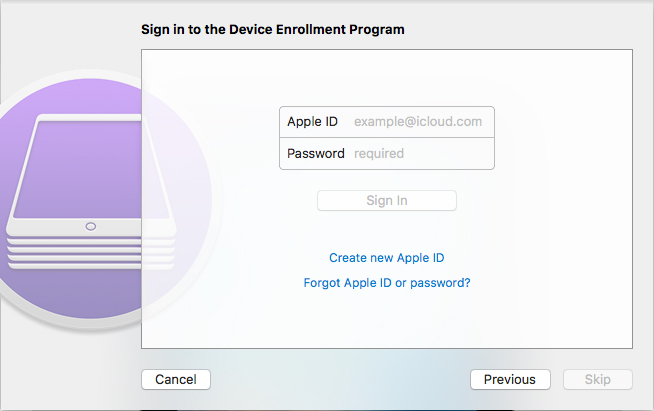Click the "Apple ID" field label
Image resolution: width=654 pixels, height=411 pixels.
312,122
